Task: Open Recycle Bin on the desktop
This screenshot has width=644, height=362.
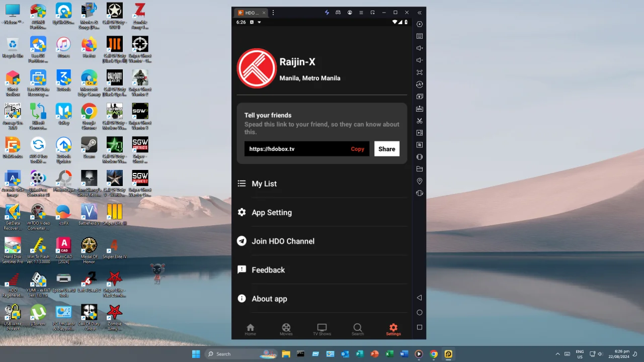Action: pyautogui.click(x=13, y=48)
